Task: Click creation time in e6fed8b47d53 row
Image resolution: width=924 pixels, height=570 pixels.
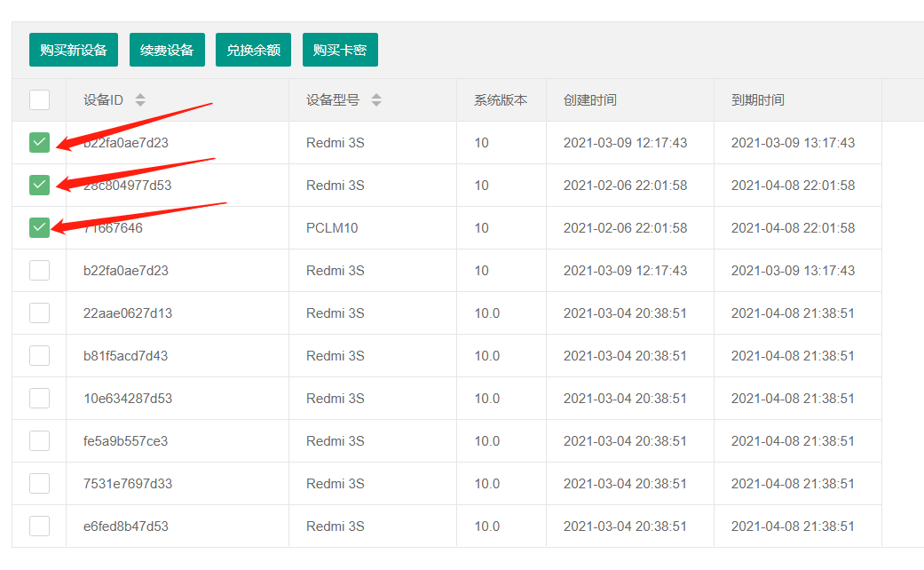Action: coord(625,526)
